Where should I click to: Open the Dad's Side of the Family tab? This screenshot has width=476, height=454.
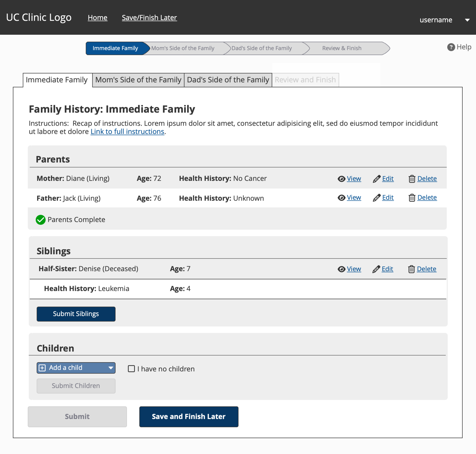228,80
